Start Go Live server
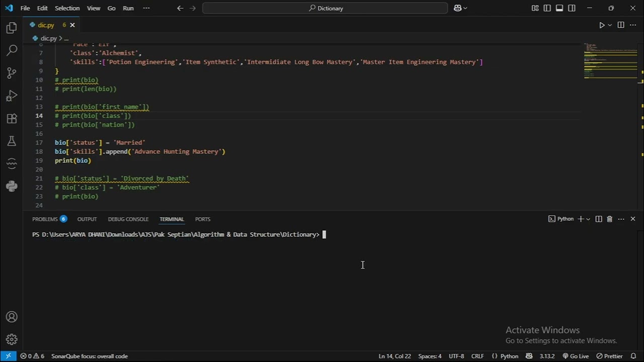The height and width of the screenshot is (362, 644). 576,356
